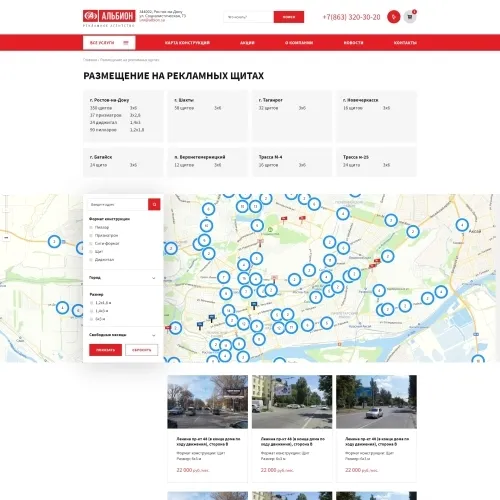Open the Трасса М-4 card
This screenshot has width=500, height=500.
tap(292, 162)
